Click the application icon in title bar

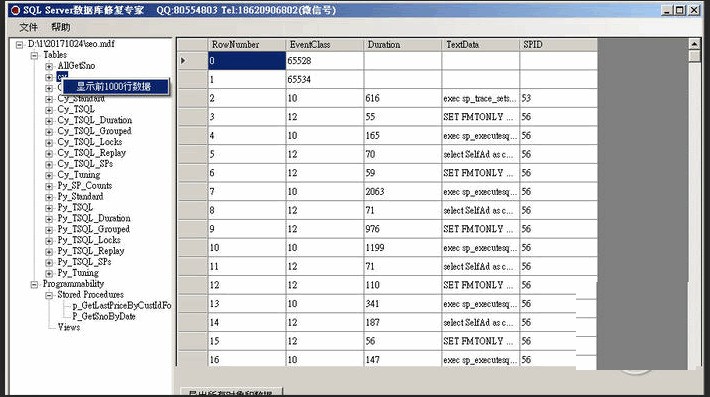tap(15, 10)
